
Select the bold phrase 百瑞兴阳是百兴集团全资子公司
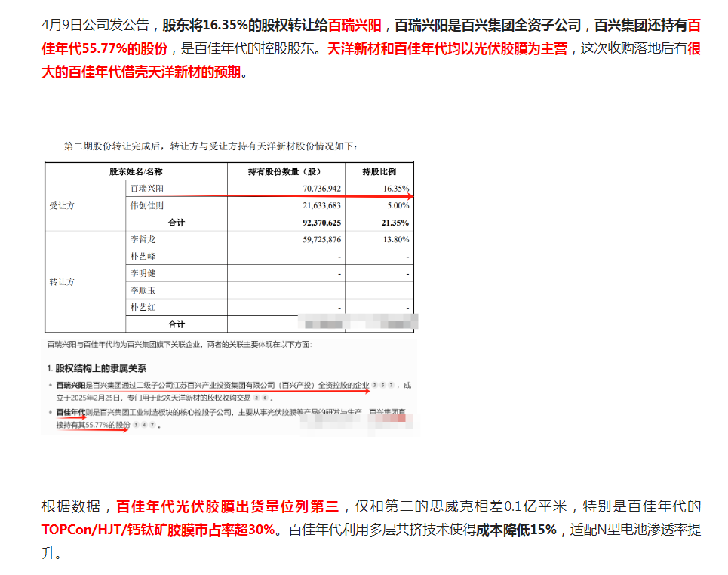click(x=488, y=25)
